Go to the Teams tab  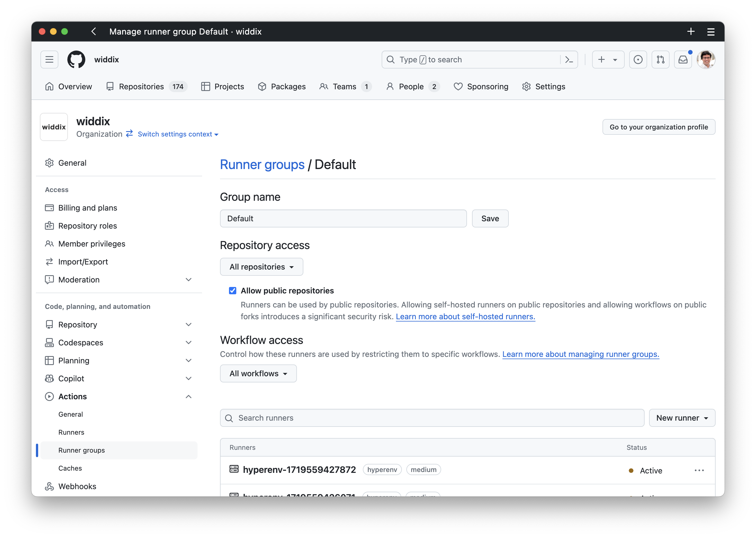(345, 86)
